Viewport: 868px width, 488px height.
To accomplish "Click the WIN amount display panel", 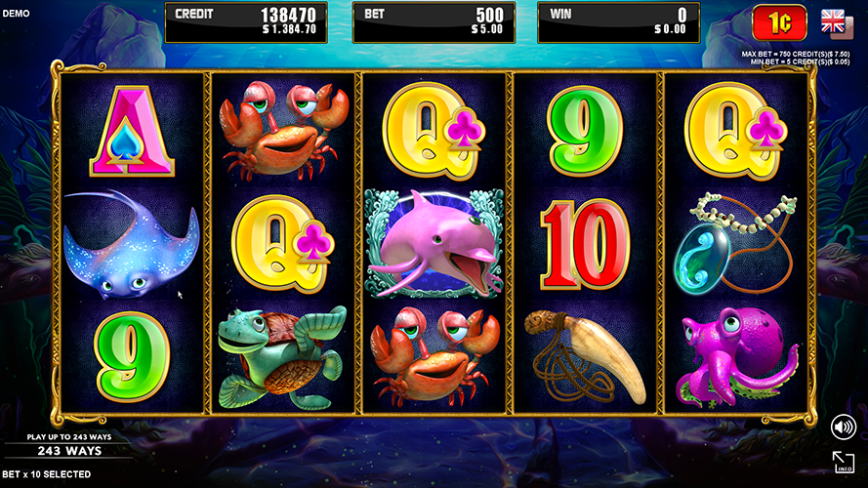I will 618,22.
